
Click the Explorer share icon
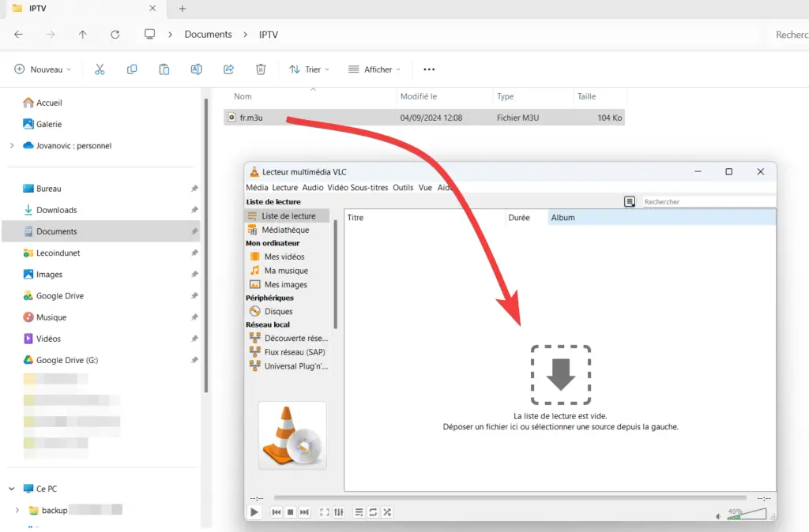pos(228,69)
